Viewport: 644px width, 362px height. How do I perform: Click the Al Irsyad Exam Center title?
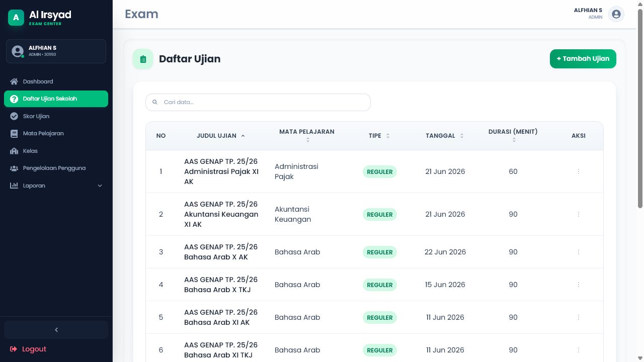tap(50, 18)
